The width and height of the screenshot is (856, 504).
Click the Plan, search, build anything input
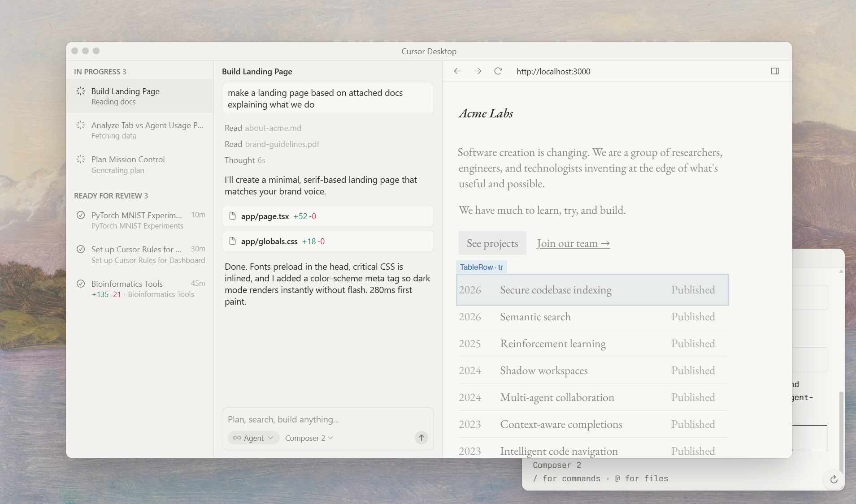click(x=328, y=419)
